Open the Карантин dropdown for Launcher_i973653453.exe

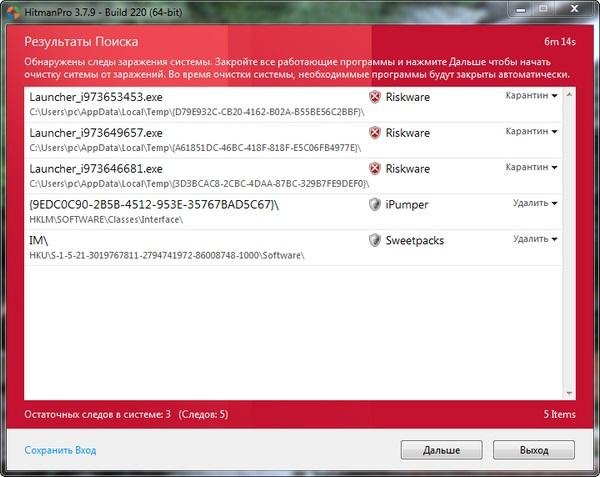(x=531, y=95)
